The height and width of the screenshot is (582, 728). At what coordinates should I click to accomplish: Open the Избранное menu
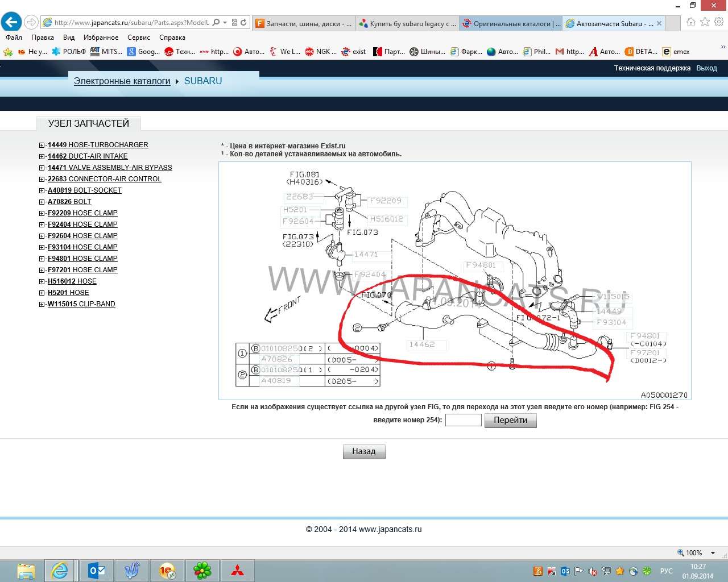pos(101,38)
